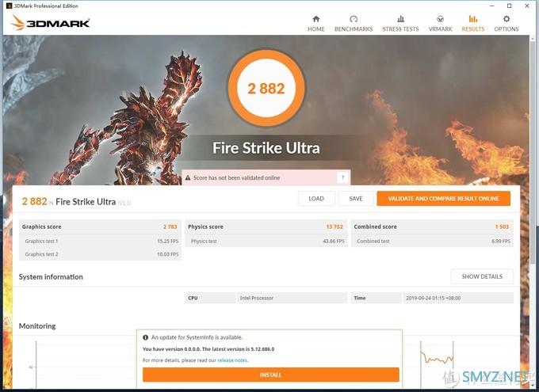Open the Home tab icon
Image resolution: width=539 pixels, height=392 pixels.
pos(316,18)
